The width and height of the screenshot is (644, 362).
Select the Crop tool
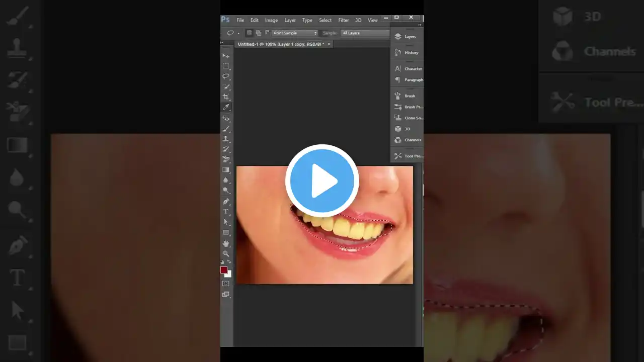tap(226, 97)
